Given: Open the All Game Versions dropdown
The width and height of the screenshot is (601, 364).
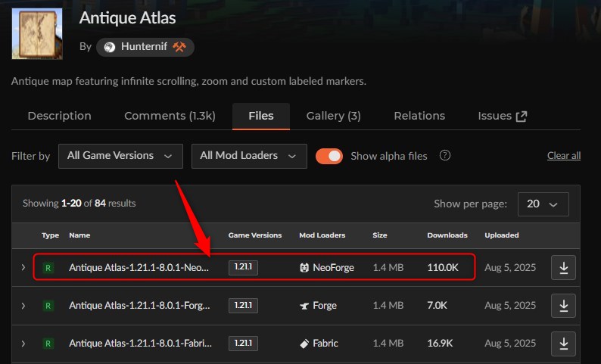Looking at the screenshot, I should pos(120,156).
